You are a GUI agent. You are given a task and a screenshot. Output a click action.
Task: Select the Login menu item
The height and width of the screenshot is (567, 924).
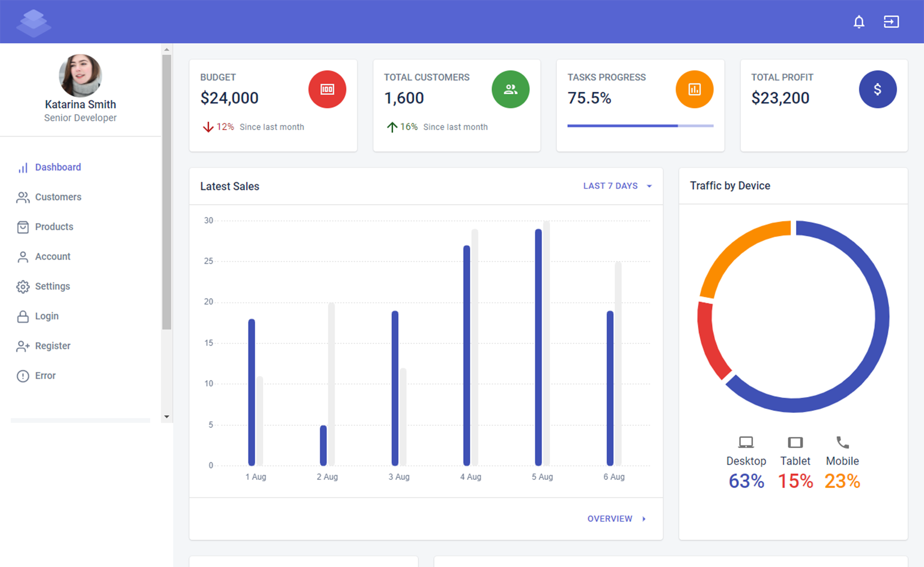(x=47, y=316)
